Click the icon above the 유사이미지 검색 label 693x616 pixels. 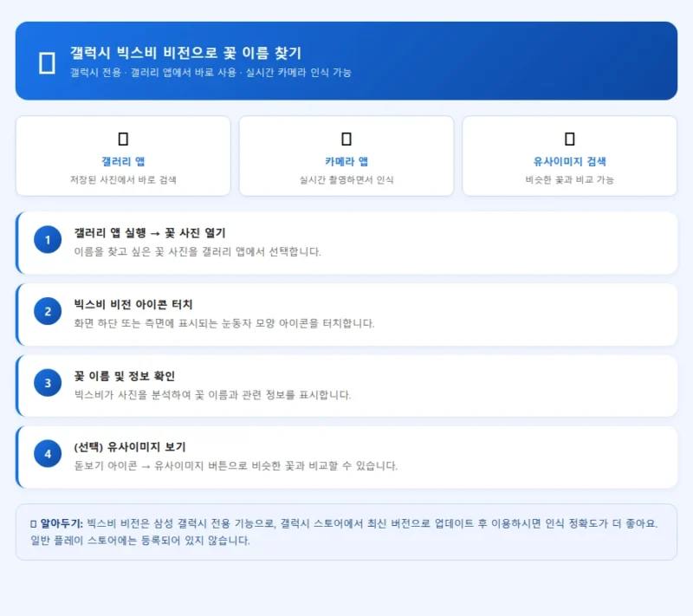coord(569,139)
